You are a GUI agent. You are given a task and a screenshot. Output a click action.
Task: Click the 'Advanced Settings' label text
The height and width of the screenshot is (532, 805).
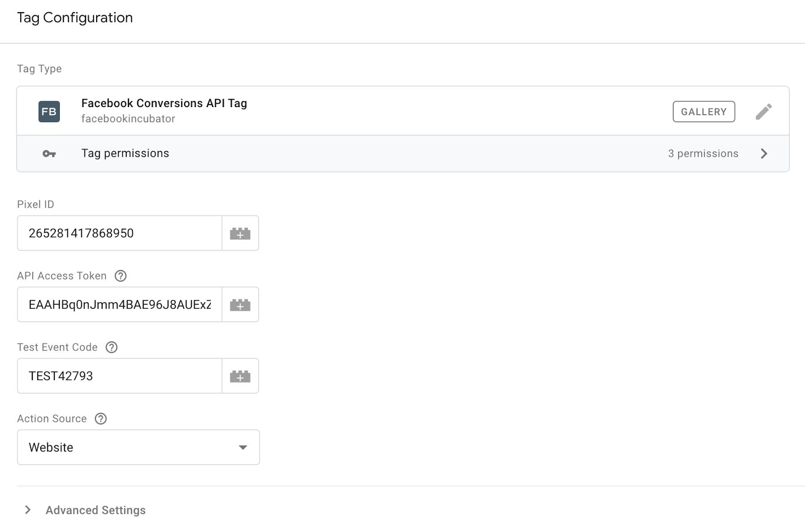(96, 510)
